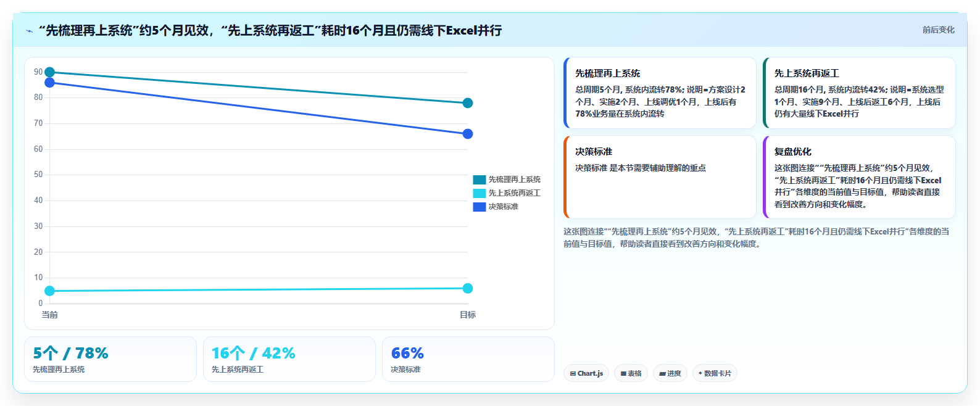Viewport: 980px width, 406px height.
Task: Open the 66% 决策标准 stat card
Action: pos(468,359)
